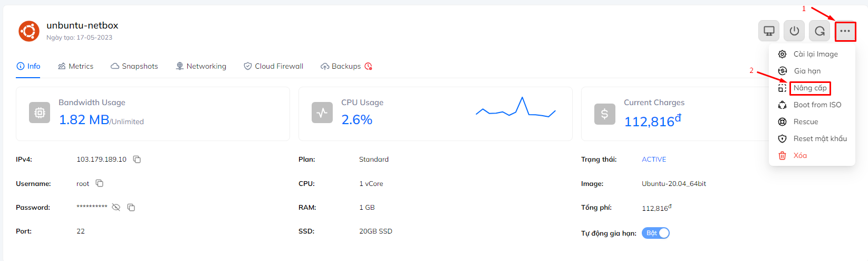
Task: Reveal the hidden password with eye icon
Action: [x=116, y=208]
